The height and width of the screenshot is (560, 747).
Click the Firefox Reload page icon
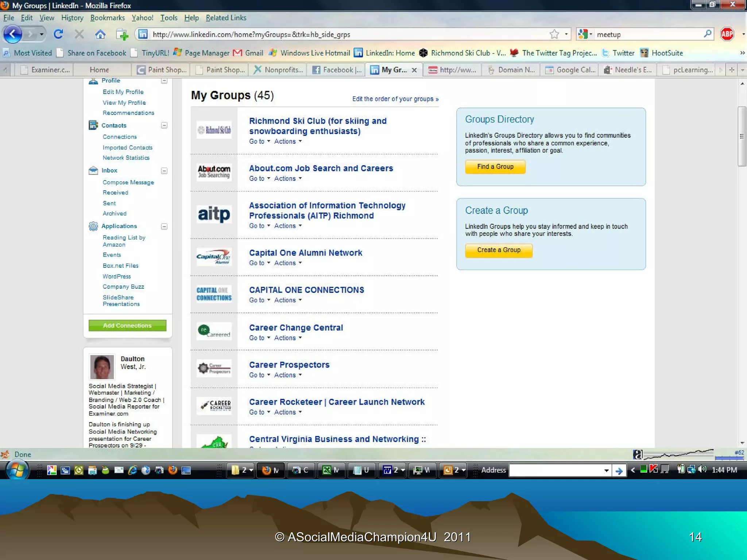coord(58,34)
